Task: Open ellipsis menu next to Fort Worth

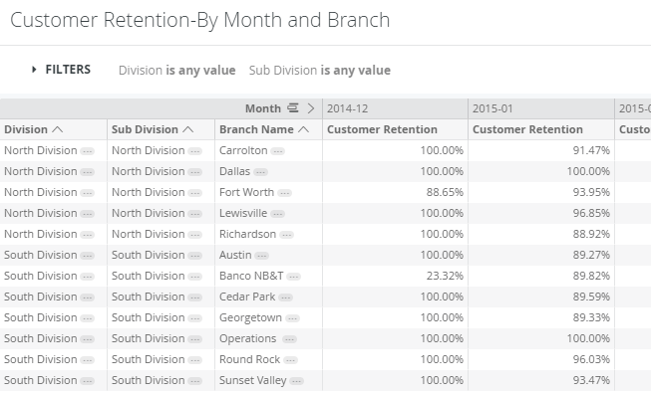Action: click(x=284, y=193)
